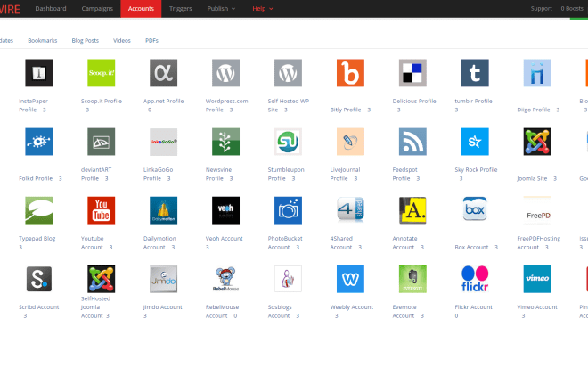Screen dimensions: 588x392
Task: Open the FreePDFHosting icon
Action: (537, 210)
